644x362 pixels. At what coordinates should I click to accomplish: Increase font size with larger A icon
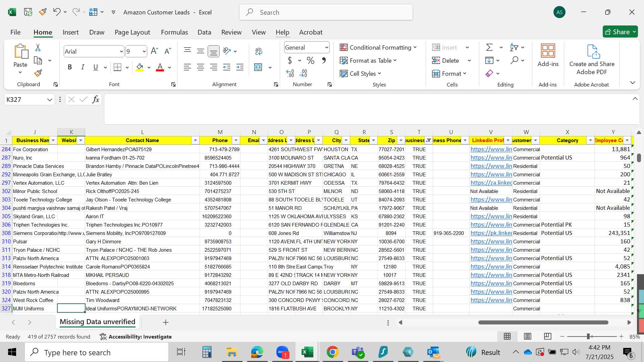pyautogui.click(x=154, y=51)
